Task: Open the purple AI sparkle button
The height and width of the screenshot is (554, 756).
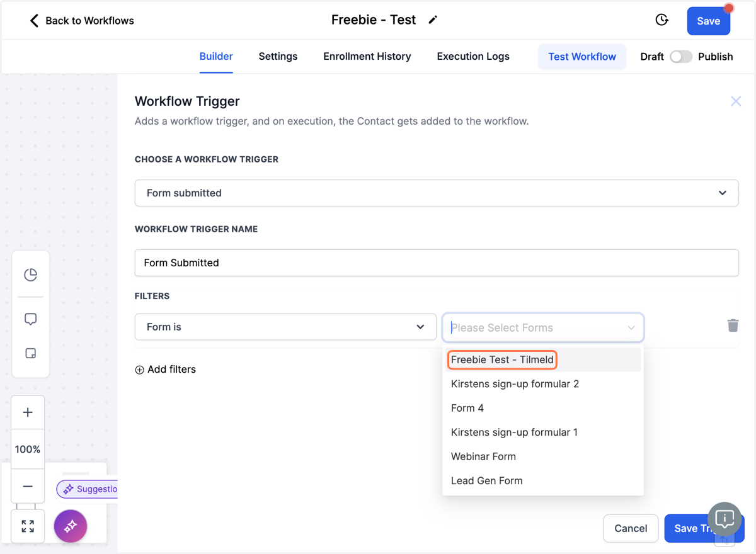Action: (x=71, y=526)
